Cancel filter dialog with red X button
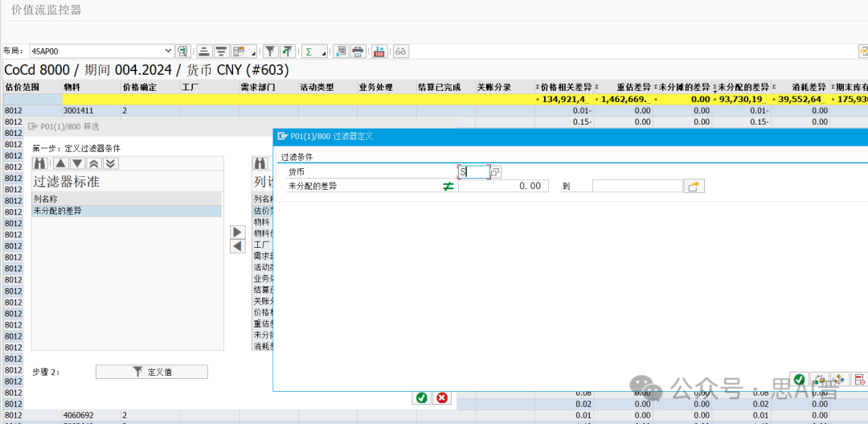868x424 pixels. (441, 397)
